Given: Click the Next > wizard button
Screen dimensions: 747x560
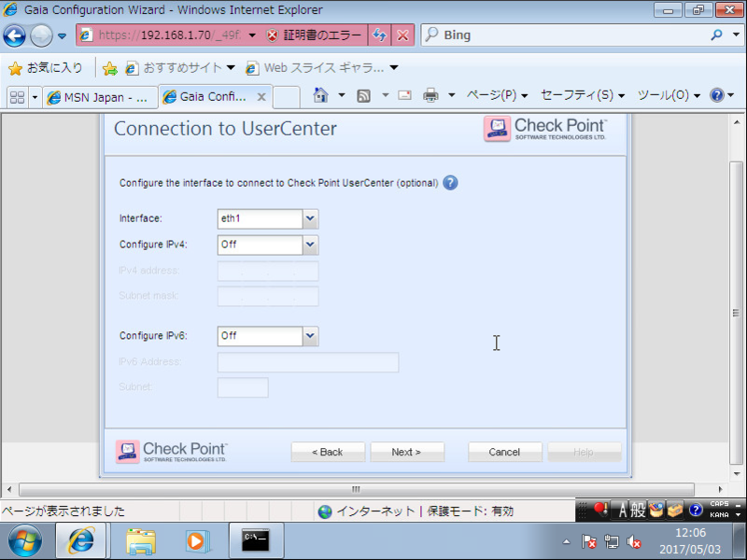Looking at the screenshot, I should click(407, 452).
